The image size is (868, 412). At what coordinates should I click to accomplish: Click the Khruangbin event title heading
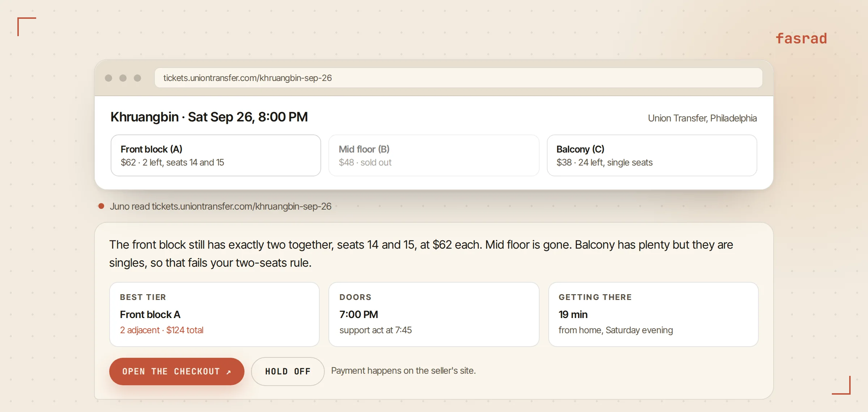(209, 117)
